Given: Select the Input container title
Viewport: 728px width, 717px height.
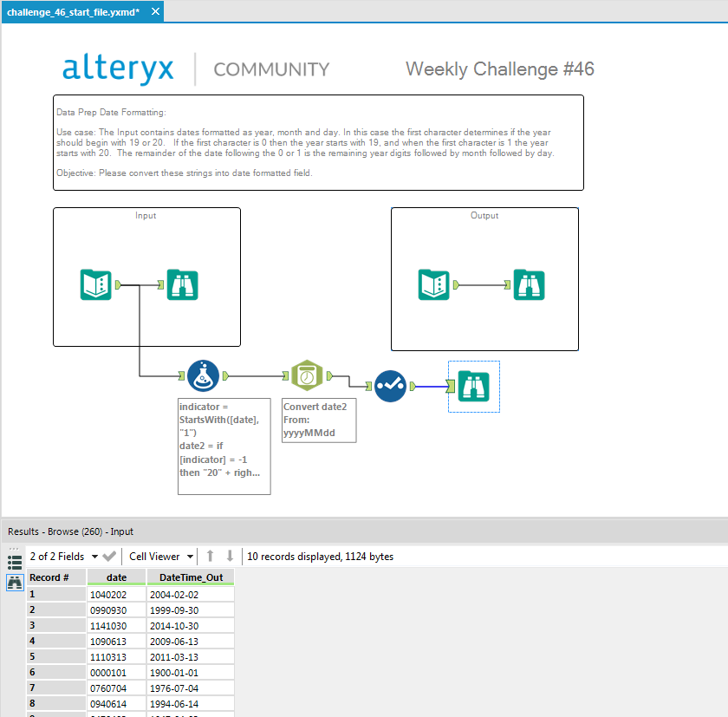Looking at the screenshot, I should [x=146, y=216].
